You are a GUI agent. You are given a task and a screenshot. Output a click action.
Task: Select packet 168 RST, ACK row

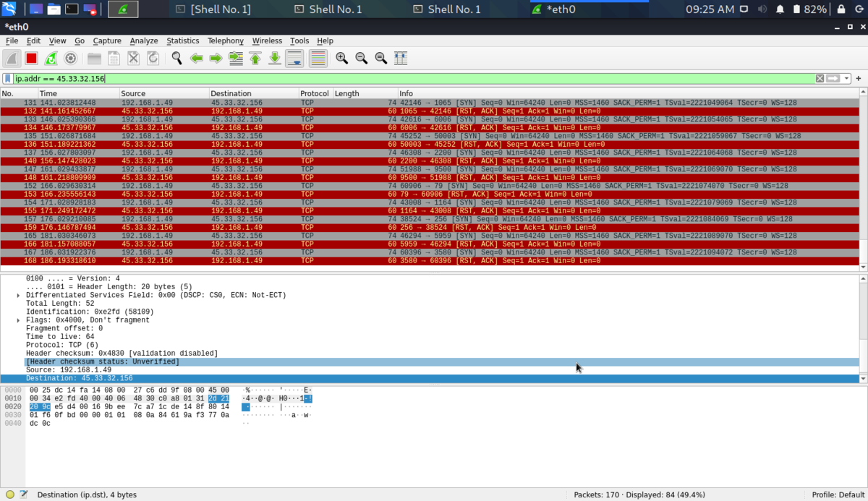click(x=429, y=262)
